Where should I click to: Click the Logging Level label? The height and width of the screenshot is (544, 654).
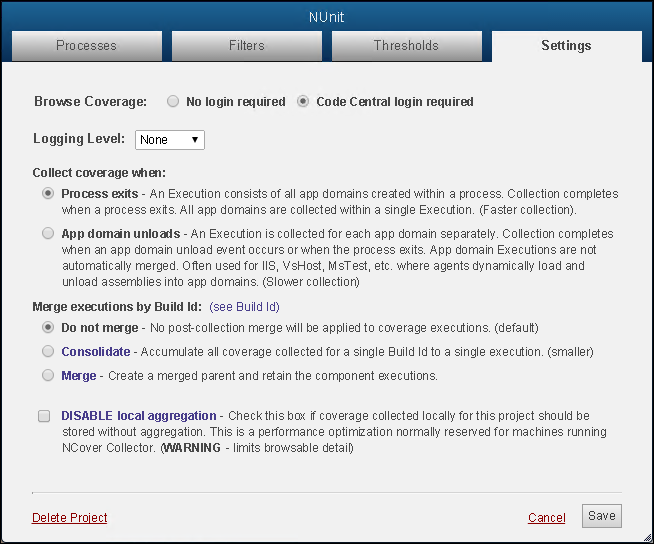point(79,139)
